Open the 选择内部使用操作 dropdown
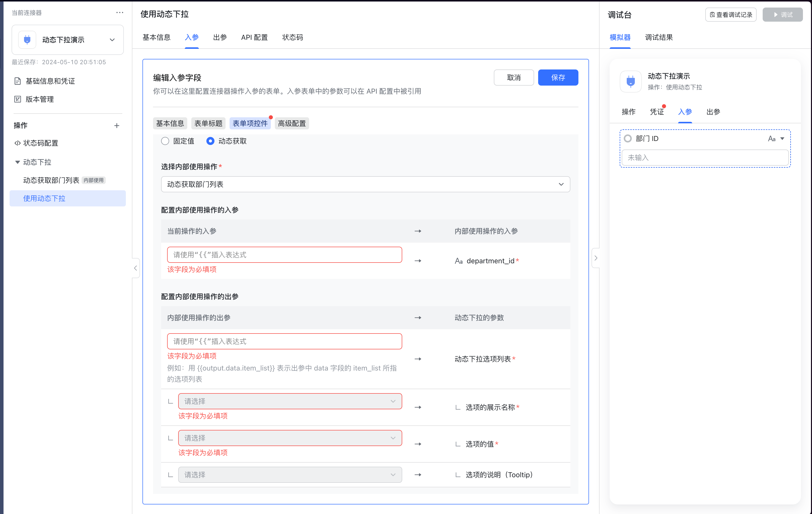 click(365, 185)
